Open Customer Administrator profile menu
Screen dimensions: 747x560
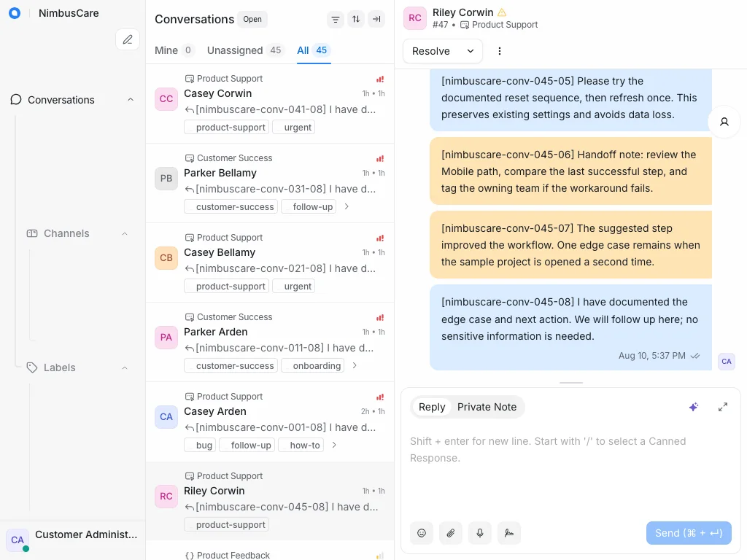coord(72,540)
